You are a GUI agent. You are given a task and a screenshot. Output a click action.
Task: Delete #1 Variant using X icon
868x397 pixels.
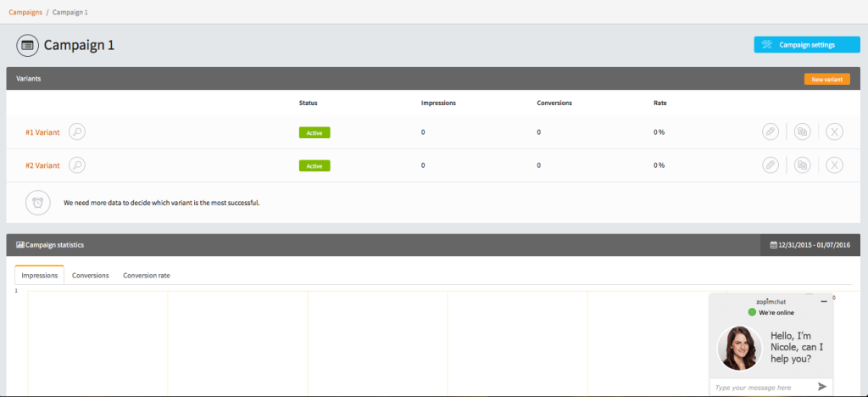834,131
